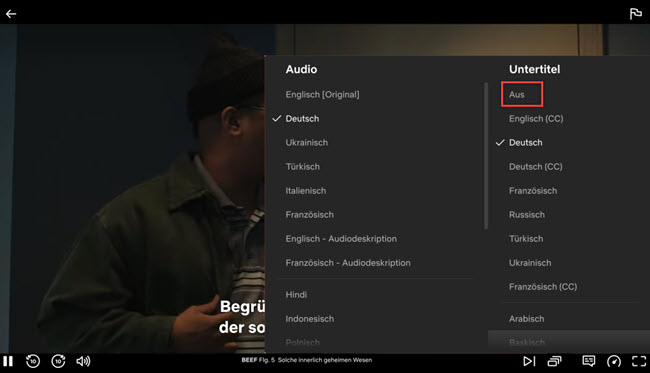Select Hindi audio track
This screenshot has height=373, width=650.
point(296,295)
